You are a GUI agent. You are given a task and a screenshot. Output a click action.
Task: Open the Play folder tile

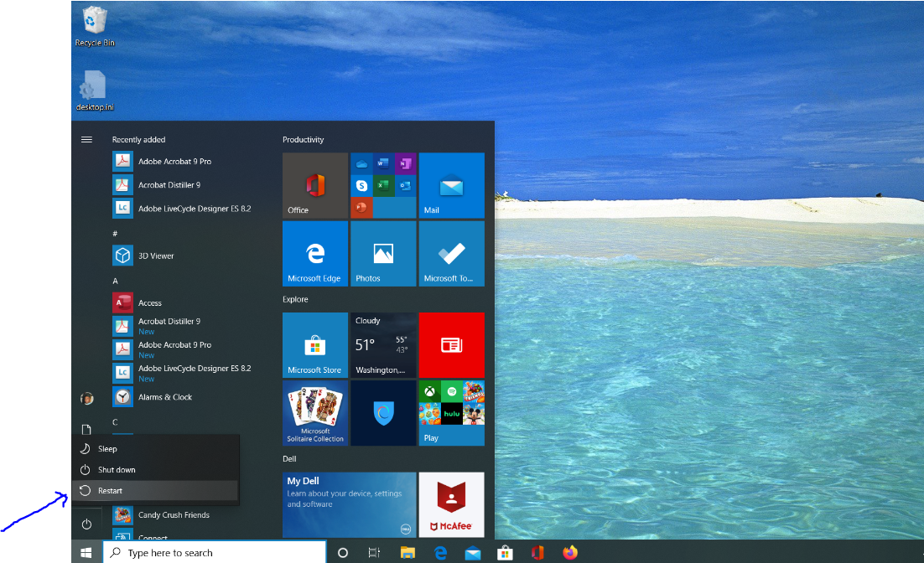coord(451,413)
